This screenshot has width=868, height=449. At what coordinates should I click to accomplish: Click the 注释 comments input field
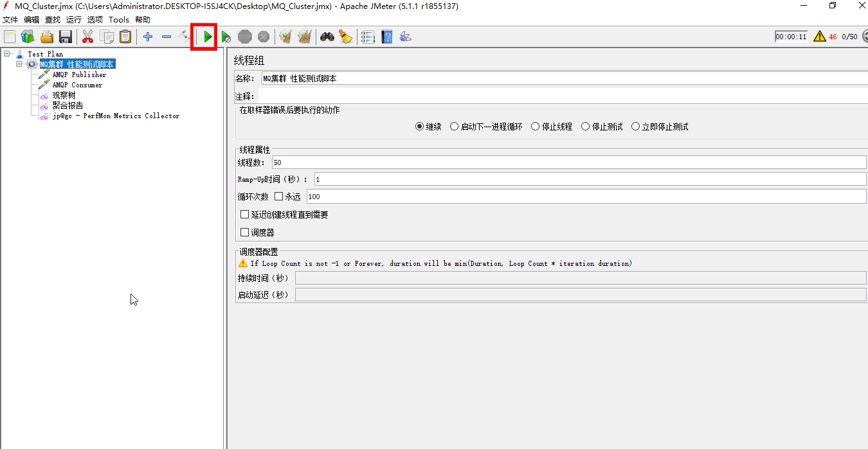click(x=564, y=96)
